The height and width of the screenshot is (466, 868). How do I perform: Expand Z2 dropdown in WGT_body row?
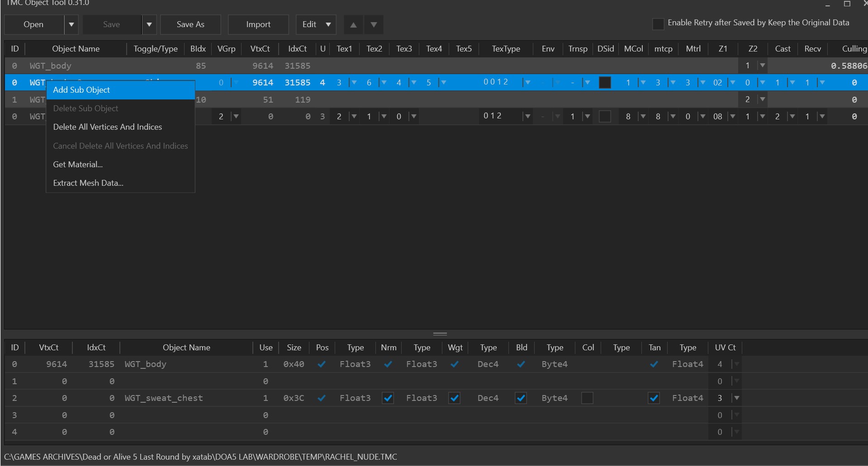coord(763,66)
